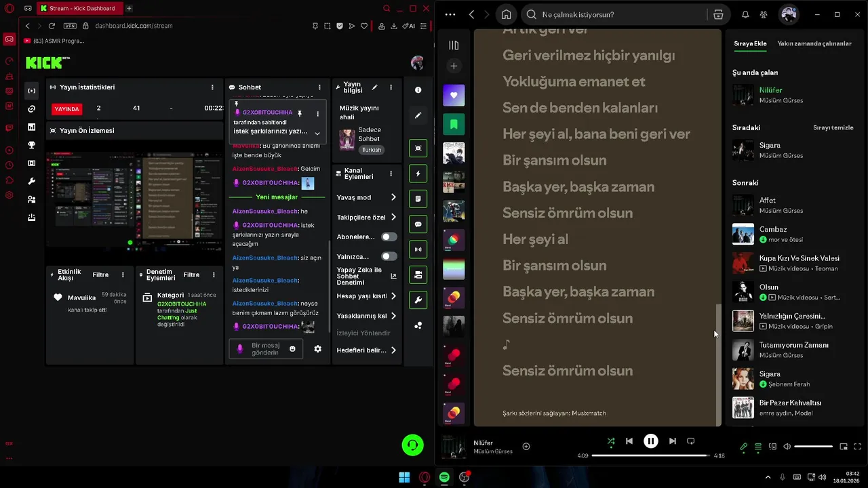868x488 pixels.
Task: Go to previous Spotify track
Action: (629, 441)
